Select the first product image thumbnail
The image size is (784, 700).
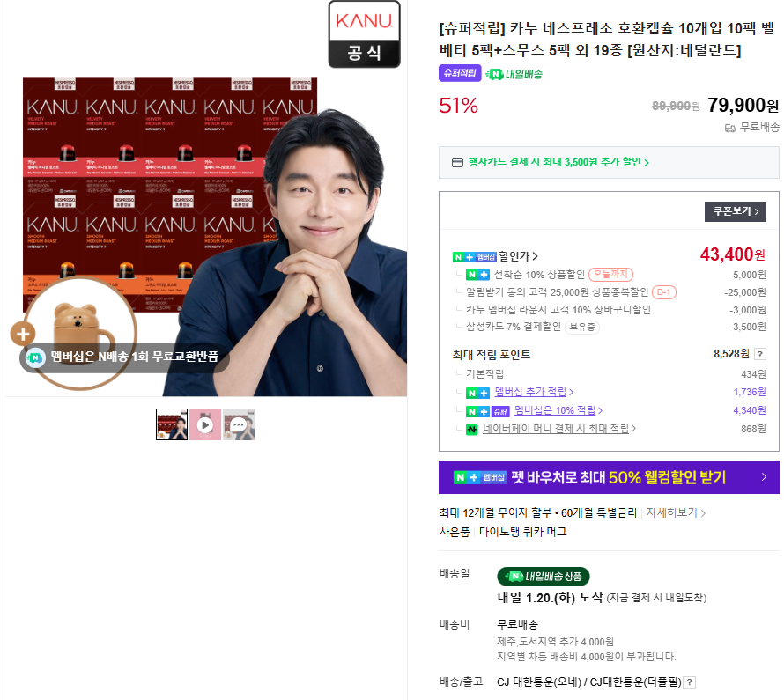(172, 424)
